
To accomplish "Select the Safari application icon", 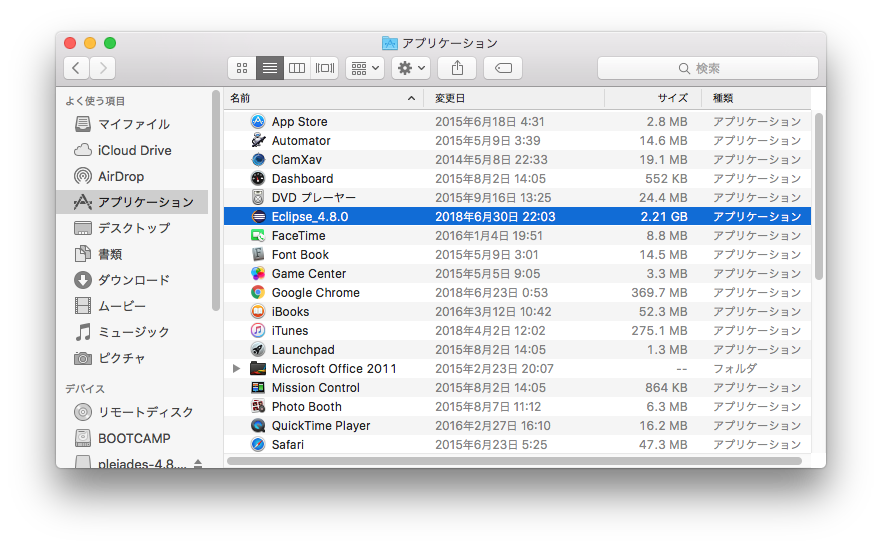I will point(258,445).
